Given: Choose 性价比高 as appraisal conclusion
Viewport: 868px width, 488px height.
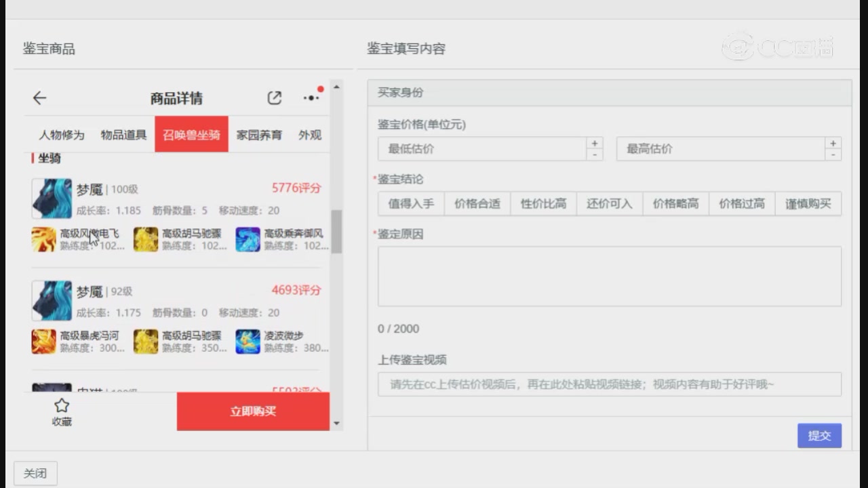Looking at the screenshot, I should 543,203.
